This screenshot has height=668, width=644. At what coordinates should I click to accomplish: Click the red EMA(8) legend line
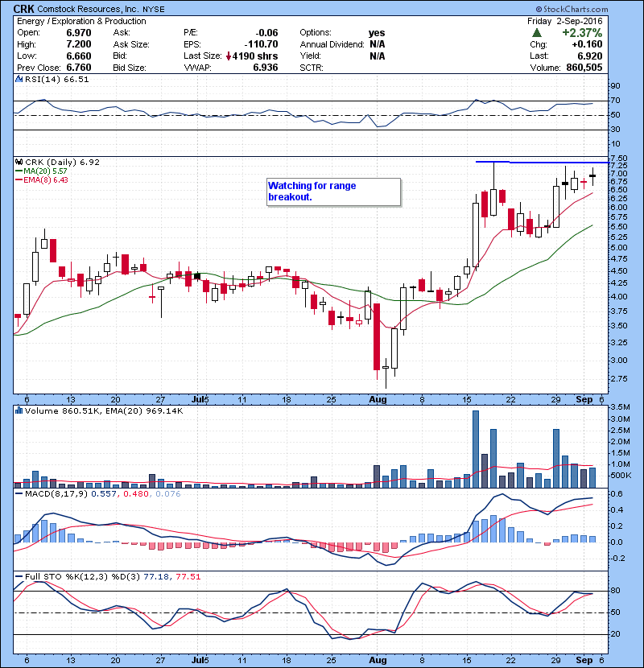pos(19,180)
